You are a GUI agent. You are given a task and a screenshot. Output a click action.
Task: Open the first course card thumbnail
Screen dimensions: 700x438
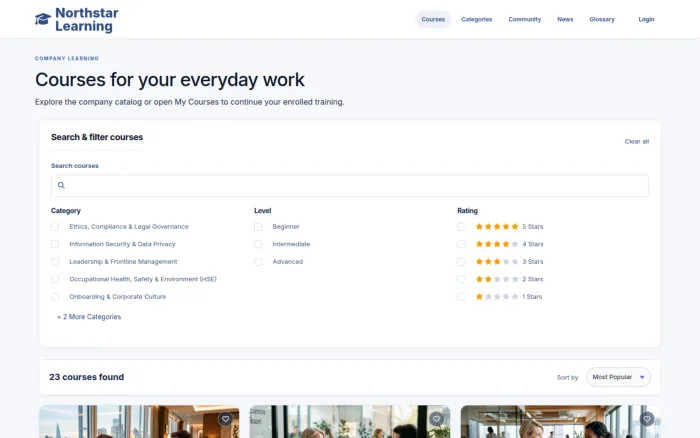point(139,421)
